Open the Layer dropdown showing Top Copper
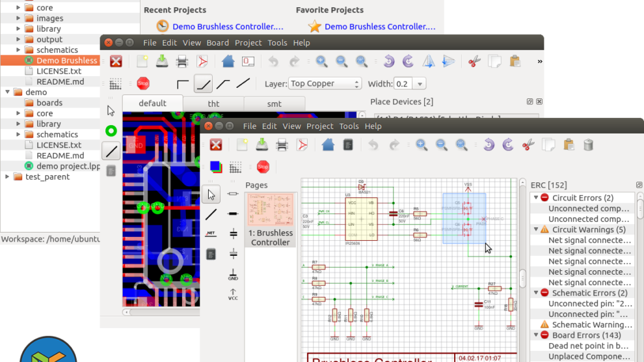The width and height of the screenshot is (644, 362). tap(325, 83)
